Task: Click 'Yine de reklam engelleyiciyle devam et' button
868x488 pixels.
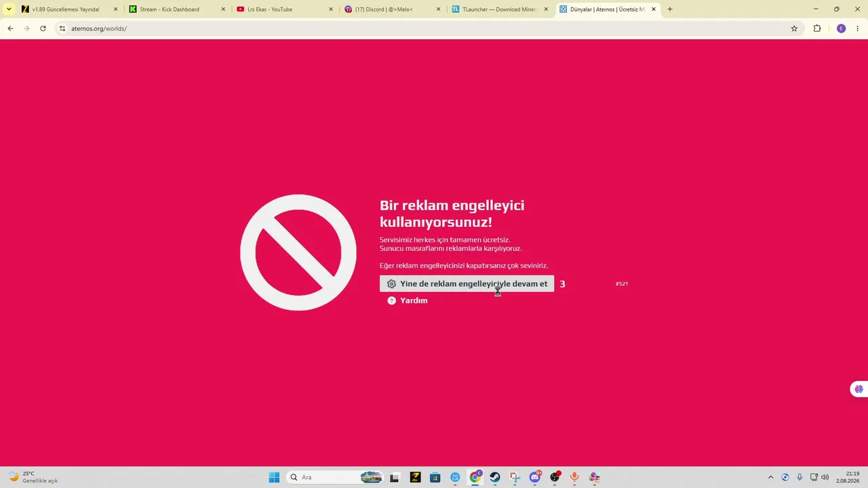Action: (x=467, y=284)
